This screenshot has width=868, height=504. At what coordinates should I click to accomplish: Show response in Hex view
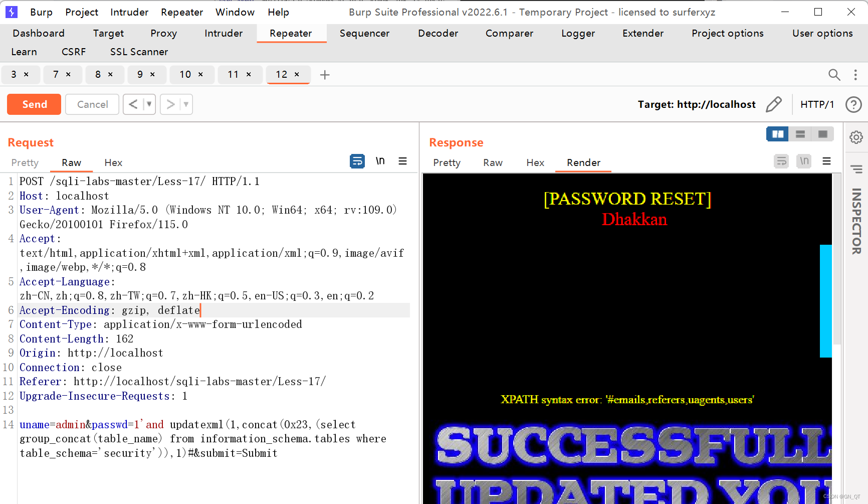click(x=535, y=162)
